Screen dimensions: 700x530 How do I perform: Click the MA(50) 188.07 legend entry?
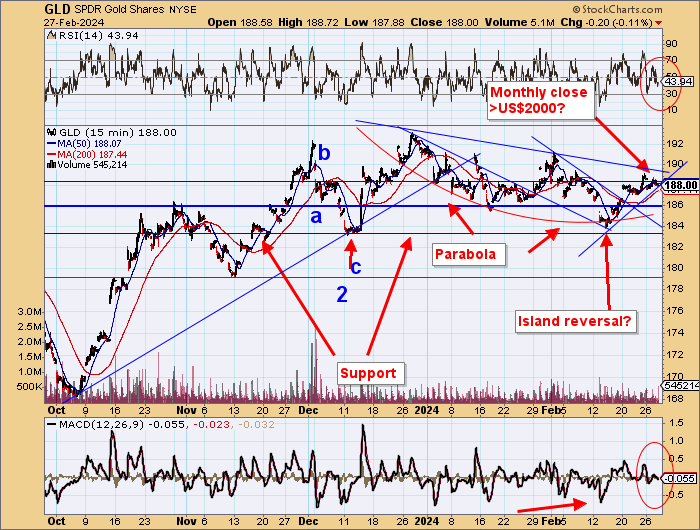click(89, 143)
